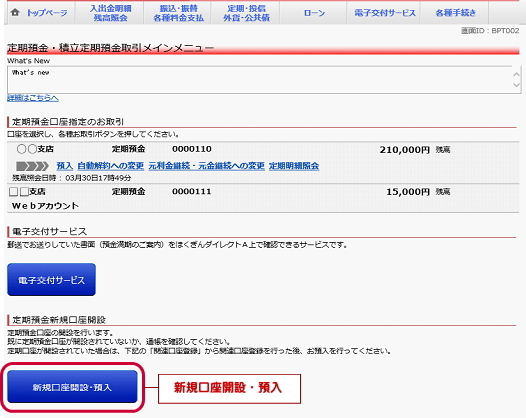Click the 新規口座開設・預入 blue button

point(72,386)
